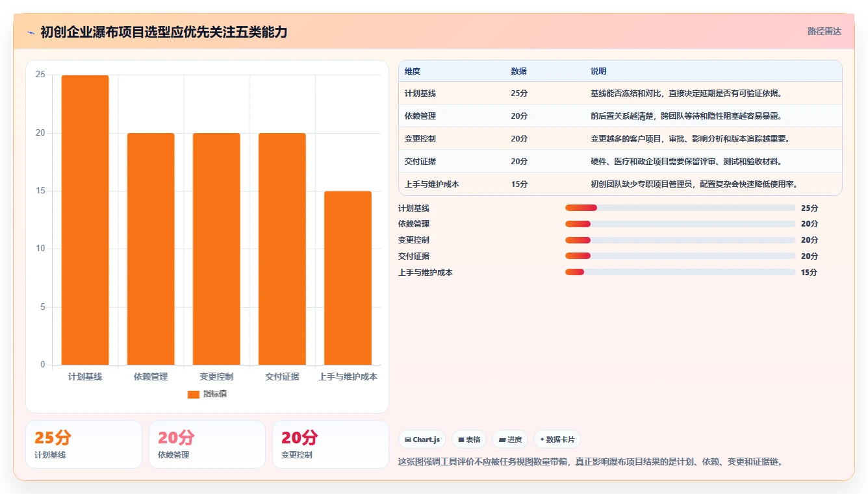The image size is (868, 494).
Task: Click the description starting 基线能否冻结和对比
Action: (x=686, y=93)
